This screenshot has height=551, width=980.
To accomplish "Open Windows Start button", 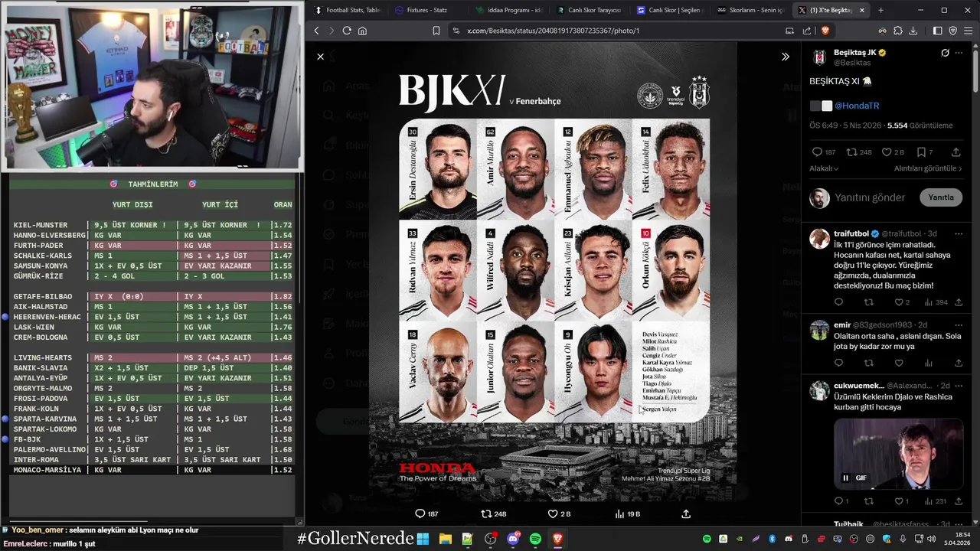I will pyautogui.click(x=423, y=539).
